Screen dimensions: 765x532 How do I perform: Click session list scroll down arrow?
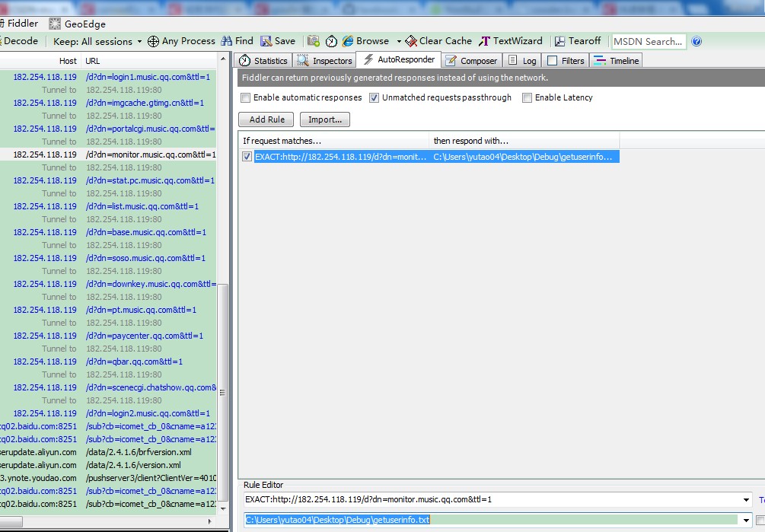point(224,508)
